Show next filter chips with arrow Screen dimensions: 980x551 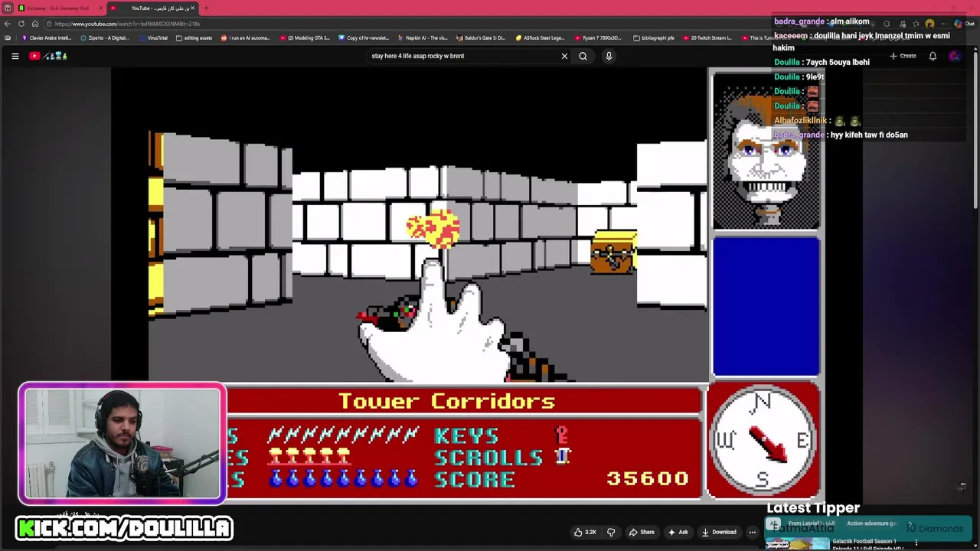[x=910, y=525]
